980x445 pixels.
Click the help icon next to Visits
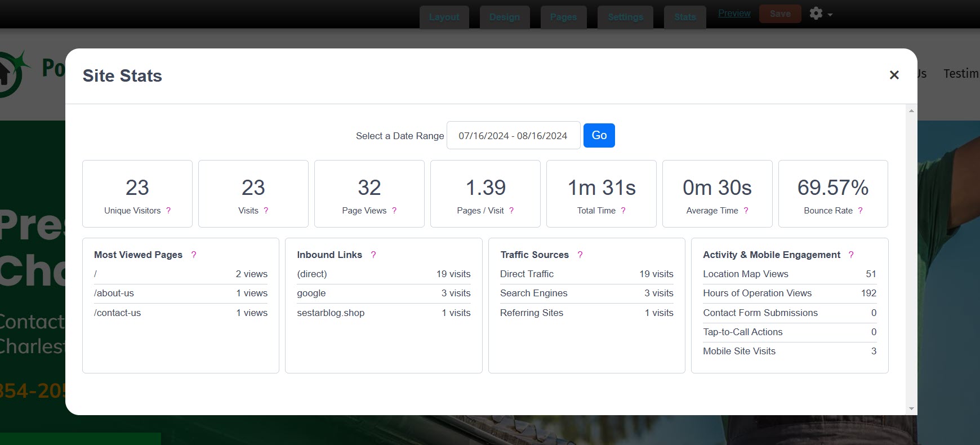[x=266, y=211]
